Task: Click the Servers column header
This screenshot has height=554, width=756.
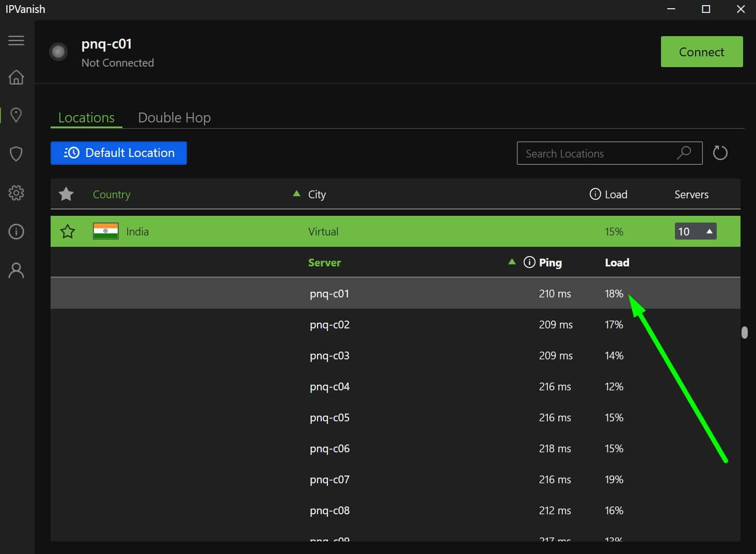Action: [x=691, y=195]
